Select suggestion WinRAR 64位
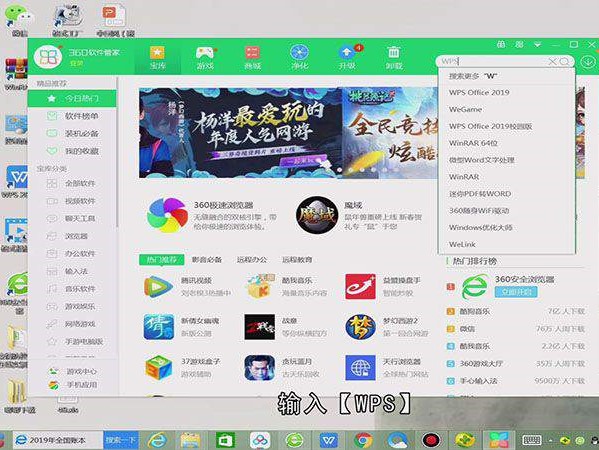 (x=507, y=143)
